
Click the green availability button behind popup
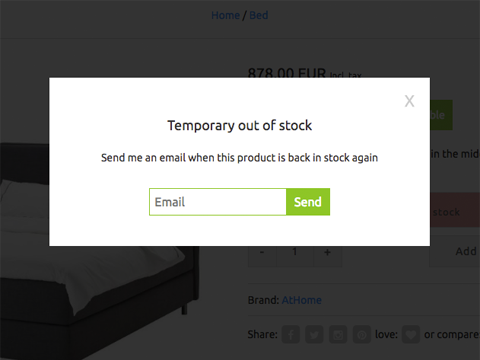point(441,115)
